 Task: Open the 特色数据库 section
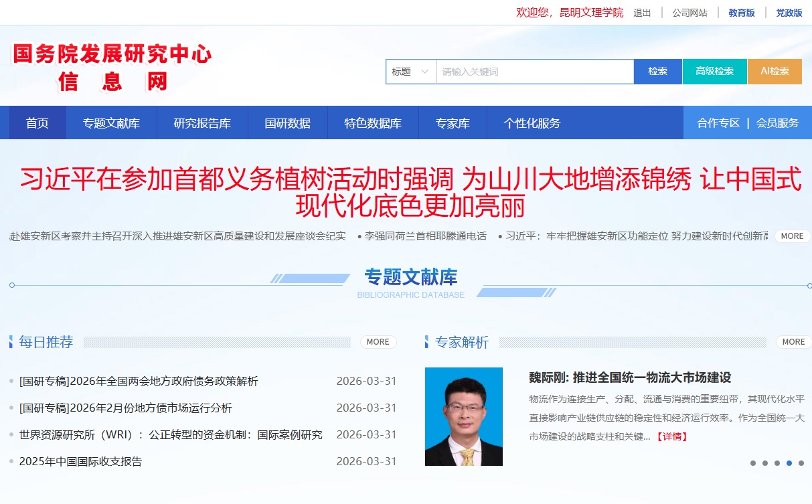372,123
